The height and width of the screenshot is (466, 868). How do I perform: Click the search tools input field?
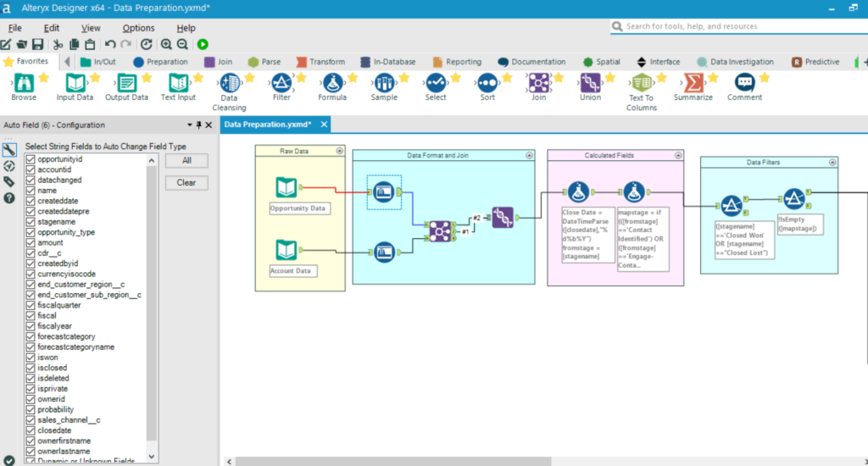tap(737, 26)
